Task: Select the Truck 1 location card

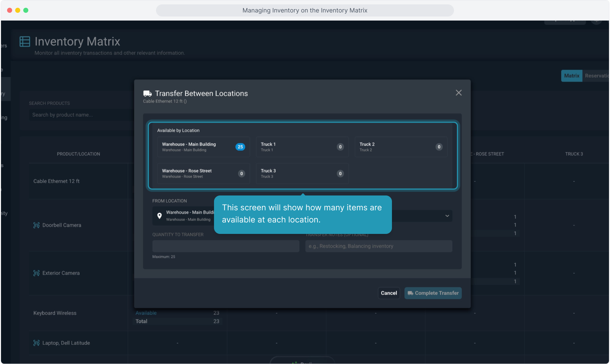Action: tap(302, 147)
